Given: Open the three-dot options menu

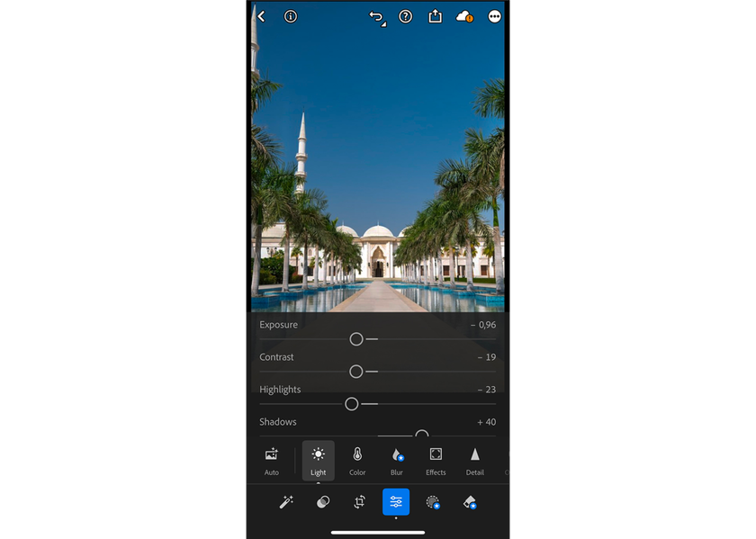Looking at the screenshot, I should (x=494, y=16).
